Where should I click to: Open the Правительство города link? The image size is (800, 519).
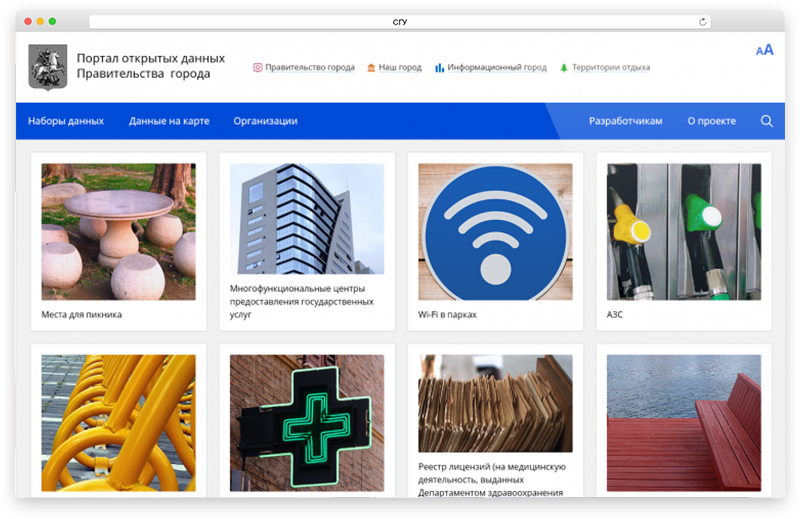pos(310,67)
